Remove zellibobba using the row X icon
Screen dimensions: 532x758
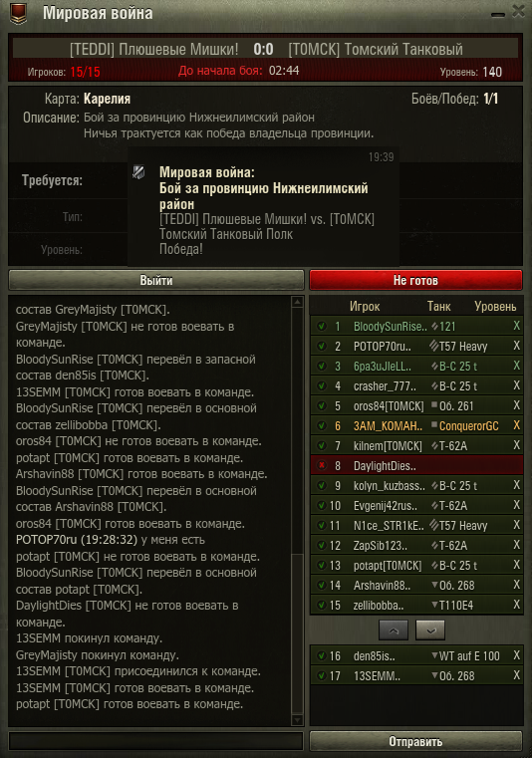pyautogui.click(x=516, y=605)
